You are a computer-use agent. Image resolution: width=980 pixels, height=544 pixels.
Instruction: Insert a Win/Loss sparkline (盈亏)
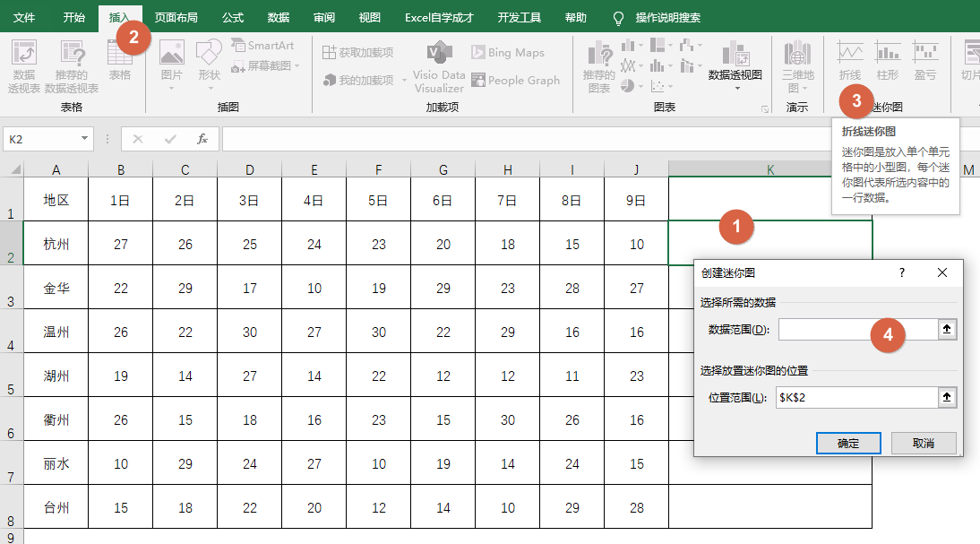(925, 61)
